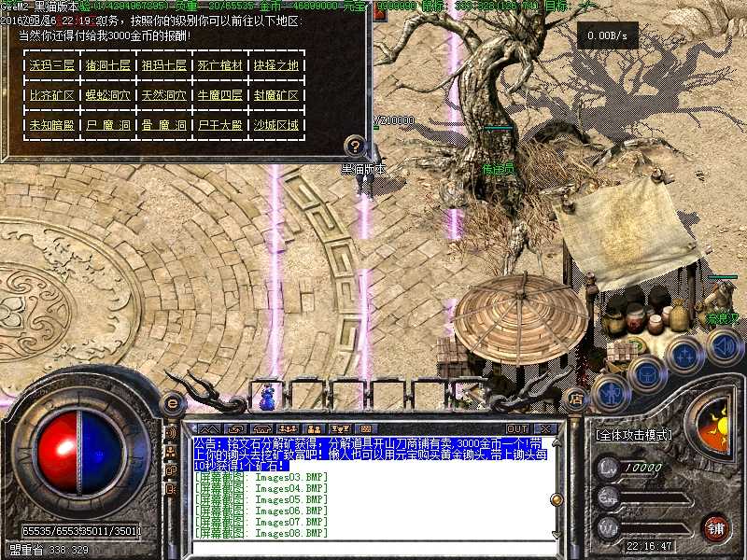Click the chat scroll up arrow
Screen dimensions: 747x560
[556, 442]
